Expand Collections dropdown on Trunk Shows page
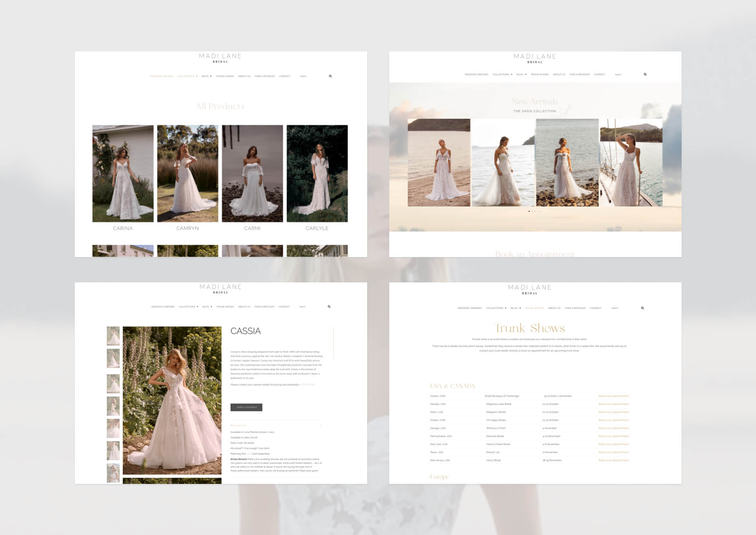This screenshot has height=535, width=756. click(x=496, y=308)
